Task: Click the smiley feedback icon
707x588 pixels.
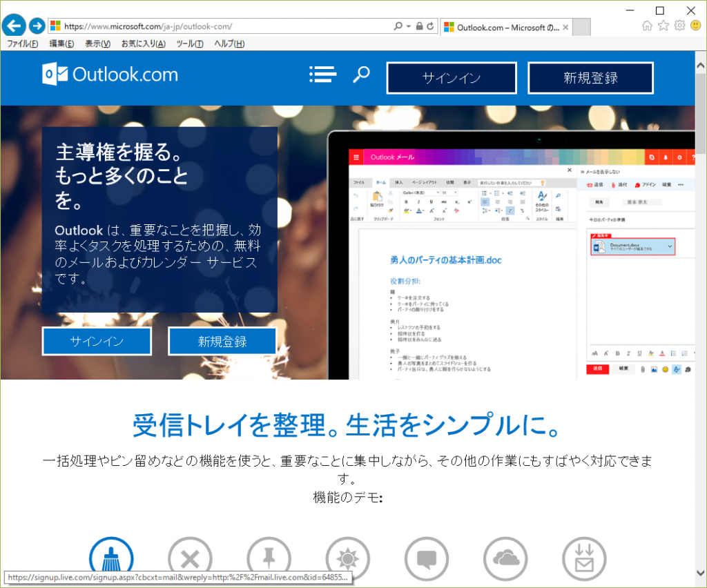Action: [x=696, y=26]
